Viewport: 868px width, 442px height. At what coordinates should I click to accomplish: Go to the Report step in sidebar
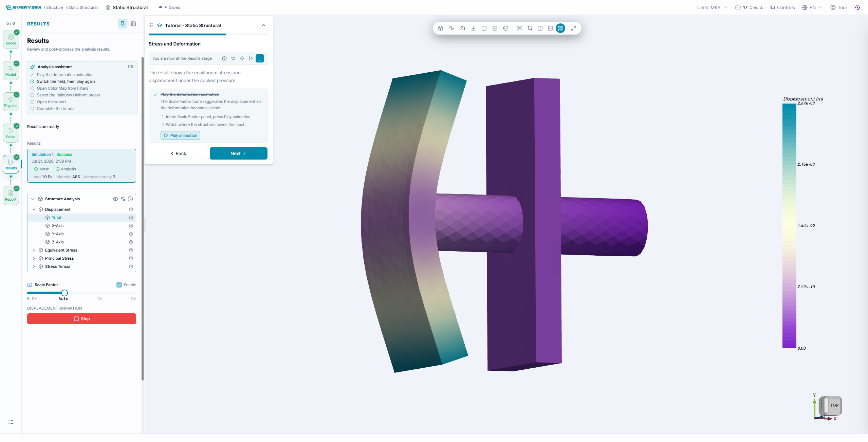click(x=11, y=196)
